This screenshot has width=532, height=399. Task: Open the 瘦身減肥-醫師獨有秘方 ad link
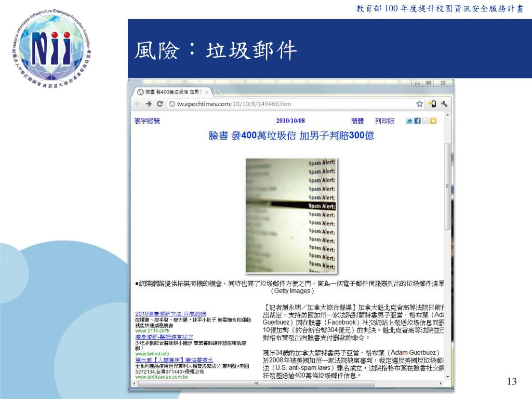pyautogui.click(x=164, y=337)
